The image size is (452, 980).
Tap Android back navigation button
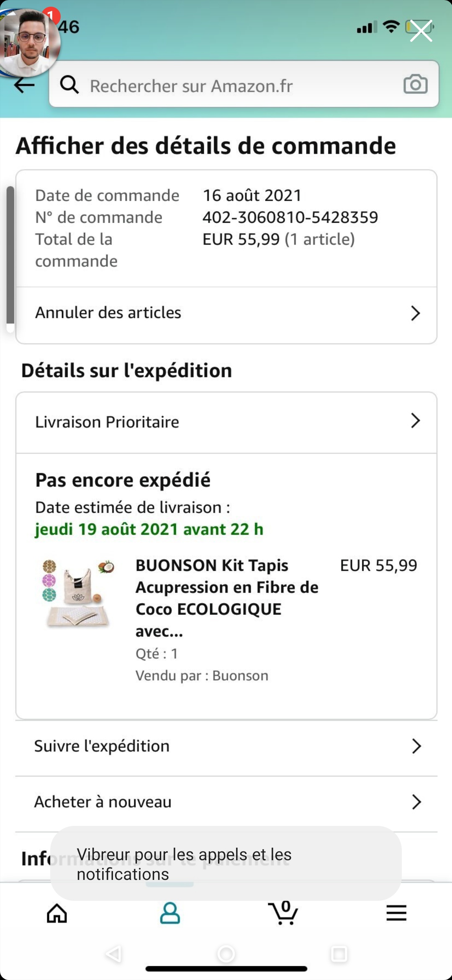click(113, 954)
